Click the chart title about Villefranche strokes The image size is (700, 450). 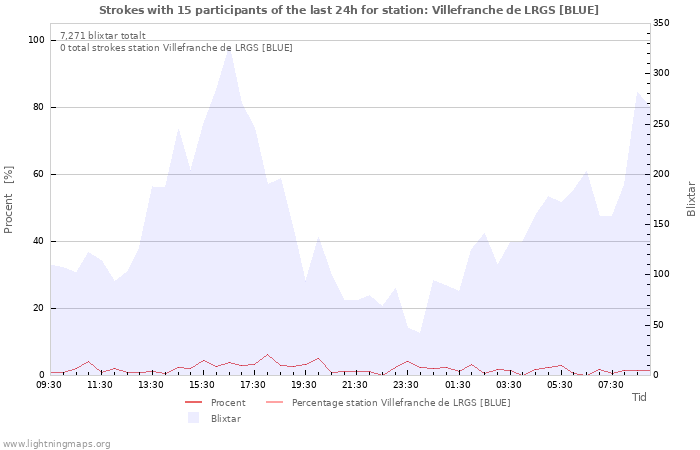349,10
